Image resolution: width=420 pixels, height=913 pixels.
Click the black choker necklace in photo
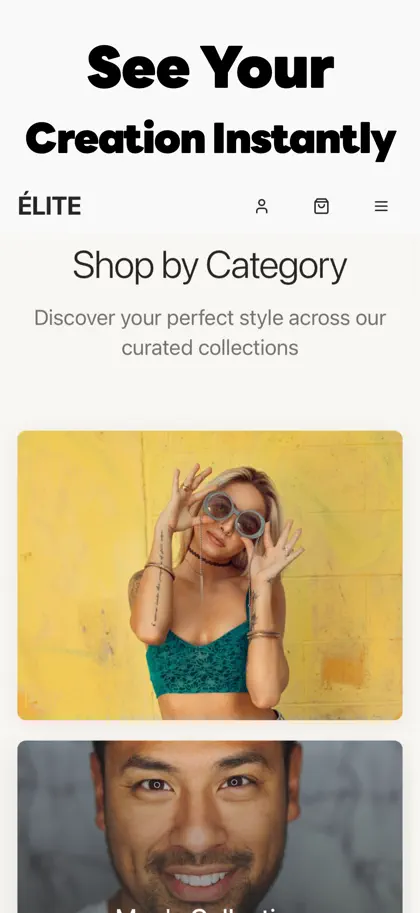(x=206, y=557)
